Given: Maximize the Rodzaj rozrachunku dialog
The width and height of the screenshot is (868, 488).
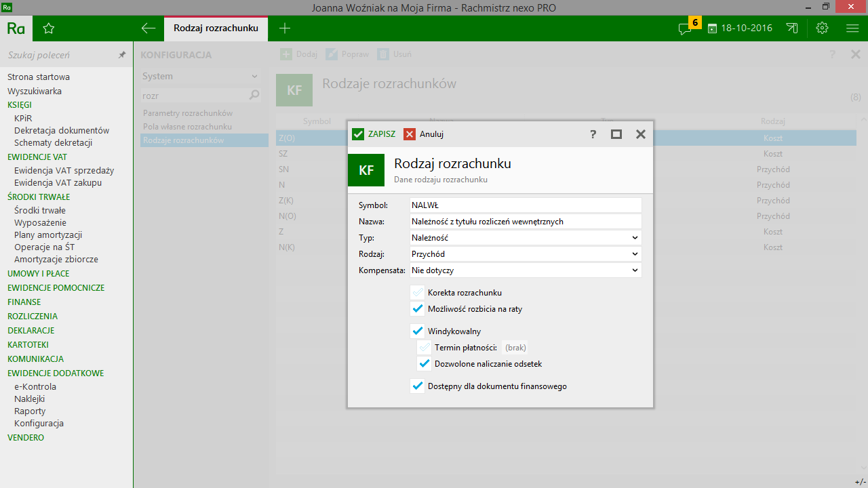Looking at the screenshot, I should click(x=616, y=134).
